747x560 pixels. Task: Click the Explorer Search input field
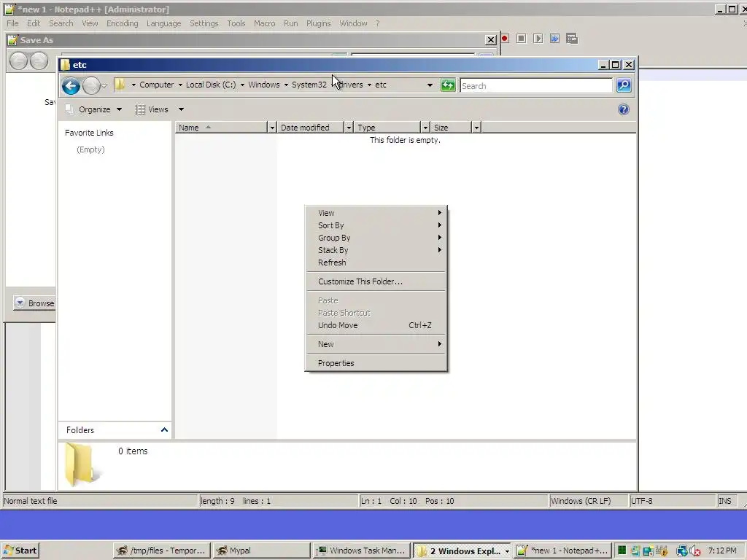536,86
